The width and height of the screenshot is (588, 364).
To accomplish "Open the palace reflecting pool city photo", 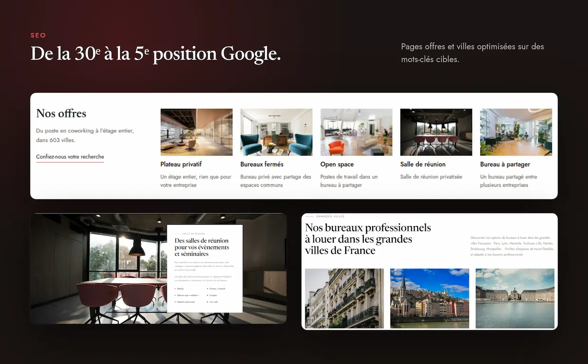I will tap(515, 299).
